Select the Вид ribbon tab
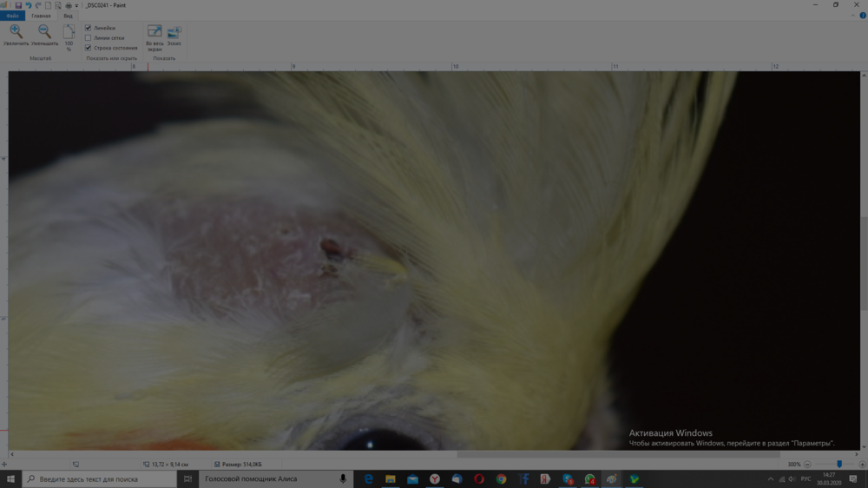Viewport: 868px width, 488px height. [x=68, y=16]
